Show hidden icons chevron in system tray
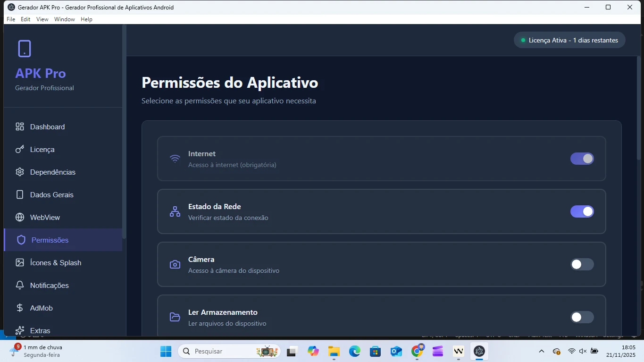 point(542,351)
